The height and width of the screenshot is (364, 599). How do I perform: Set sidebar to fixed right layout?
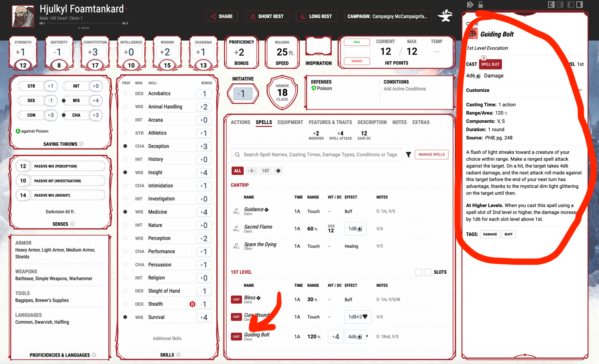pos(580,5)
